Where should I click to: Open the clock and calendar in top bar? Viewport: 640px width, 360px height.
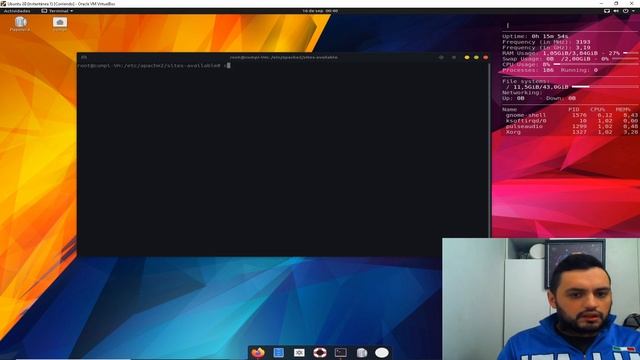click(320, 11)
